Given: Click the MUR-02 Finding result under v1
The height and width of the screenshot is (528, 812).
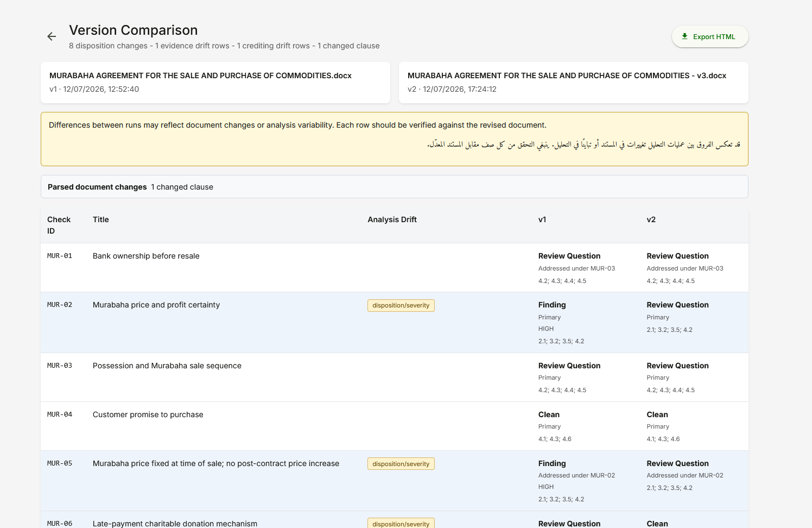Looking at the screenshot, I should click(552, 305).
